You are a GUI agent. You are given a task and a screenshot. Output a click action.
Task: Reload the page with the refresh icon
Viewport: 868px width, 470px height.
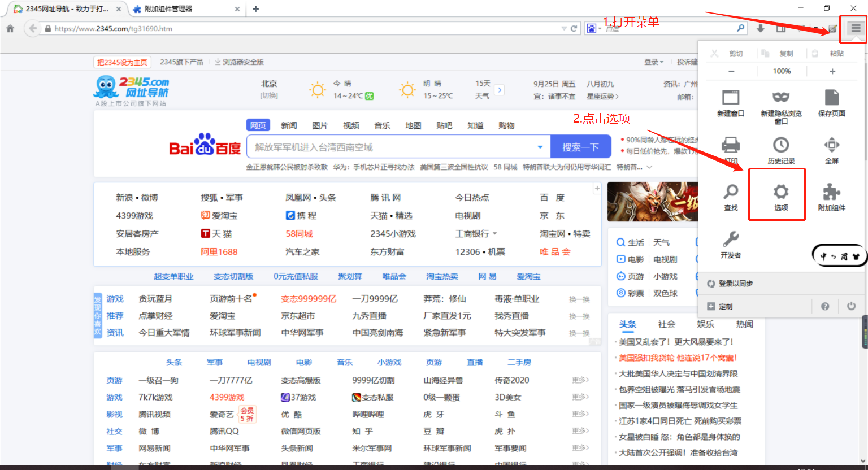click(574, 28)
